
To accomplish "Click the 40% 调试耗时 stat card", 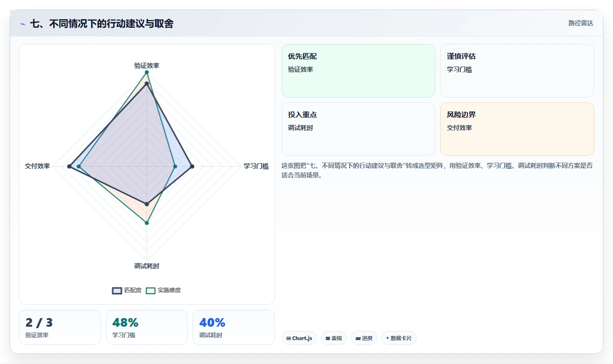I will click(x=234, y=327).
